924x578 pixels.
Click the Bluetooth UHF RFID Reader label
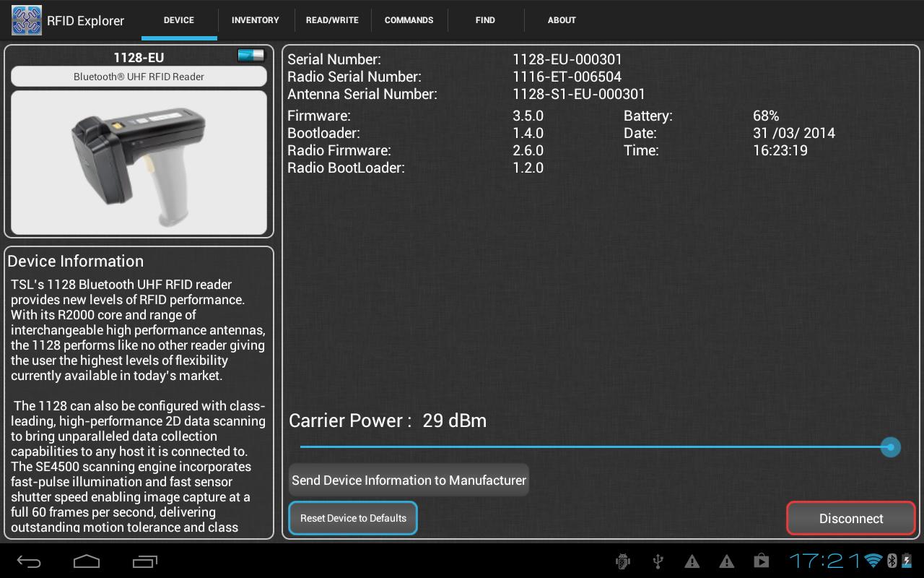139,77
